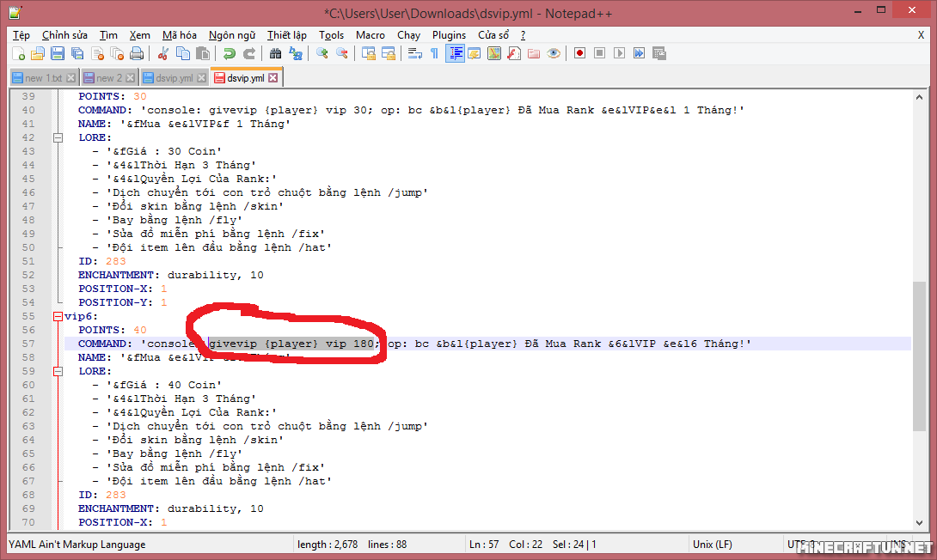The image size is (937, 560).
Task: Click the X at menu bar's right end
Action: [x=921, y=35]
